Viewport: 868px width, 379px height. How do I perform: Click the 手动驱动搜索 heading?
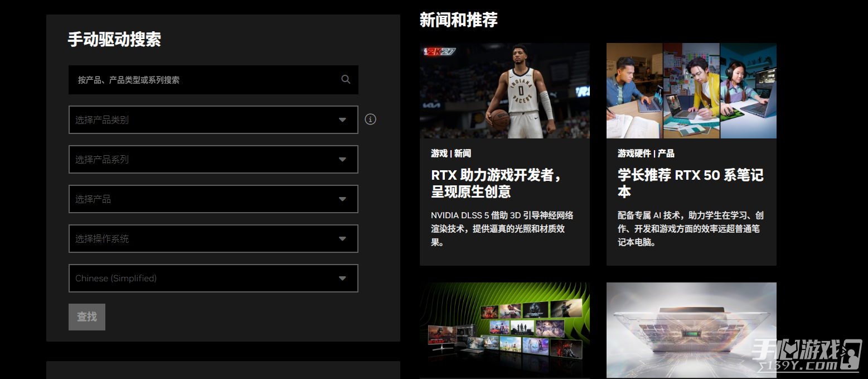coord(114,40)
